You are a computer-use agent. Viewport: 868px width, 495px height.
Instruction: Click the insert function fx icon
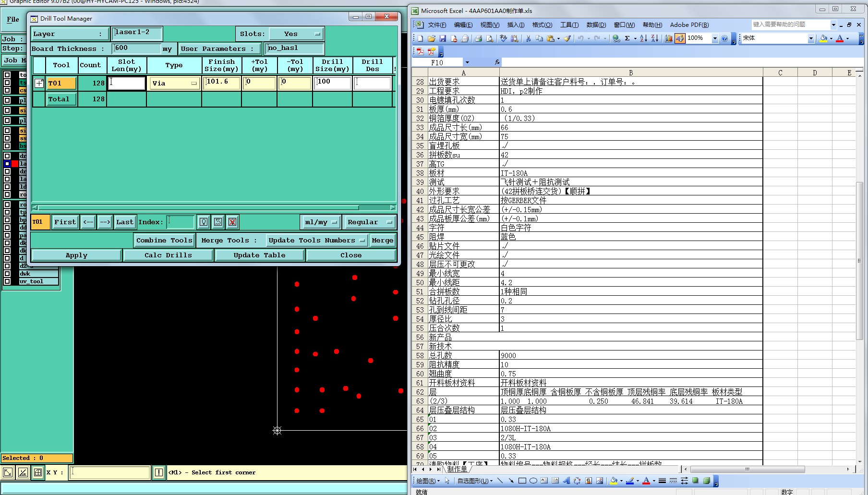tap(497, 62)
